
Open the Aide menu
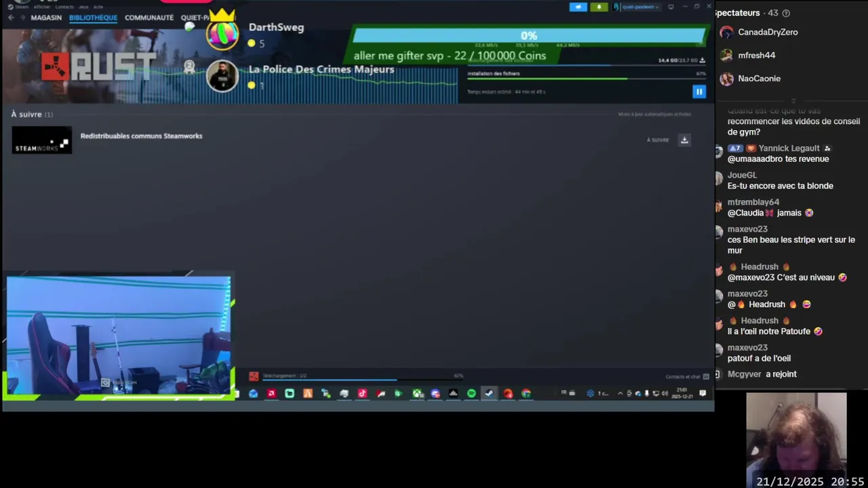point(98,7)
